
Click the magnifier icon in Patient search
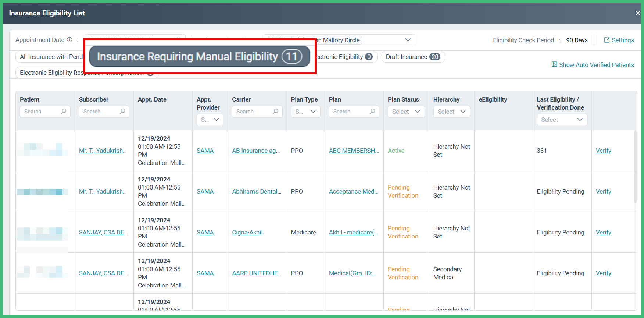coord(64,111)
